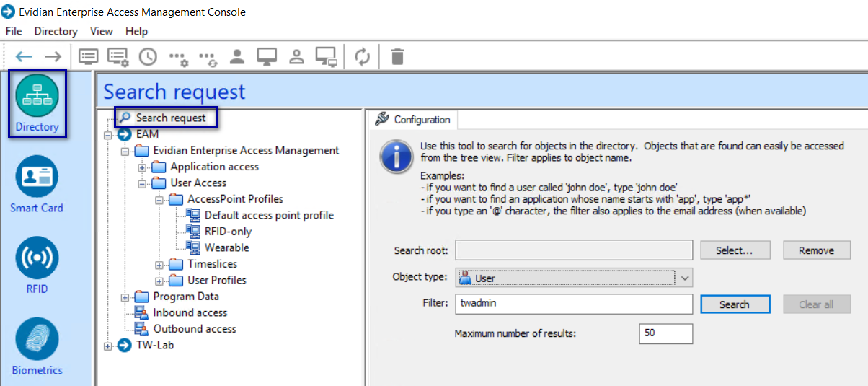Screen dimensions: 868x386
Task: Select the Outbound access tree label
Action: [195, 328]
